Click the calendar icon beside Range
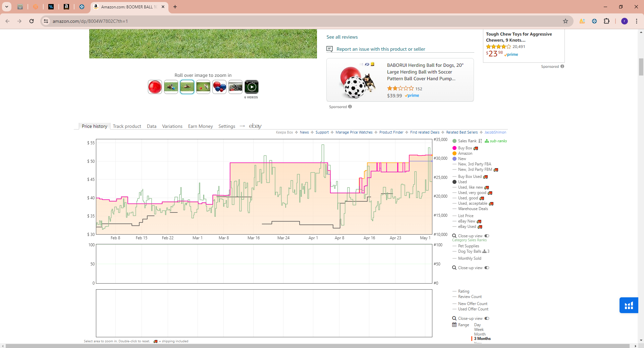The width and height of the screenshot is (644, 348). pos(454,325)
